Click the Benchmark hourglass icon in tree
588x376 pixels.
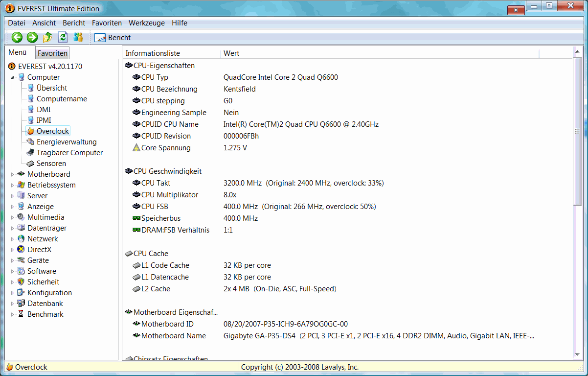click(x=21, y=314)
